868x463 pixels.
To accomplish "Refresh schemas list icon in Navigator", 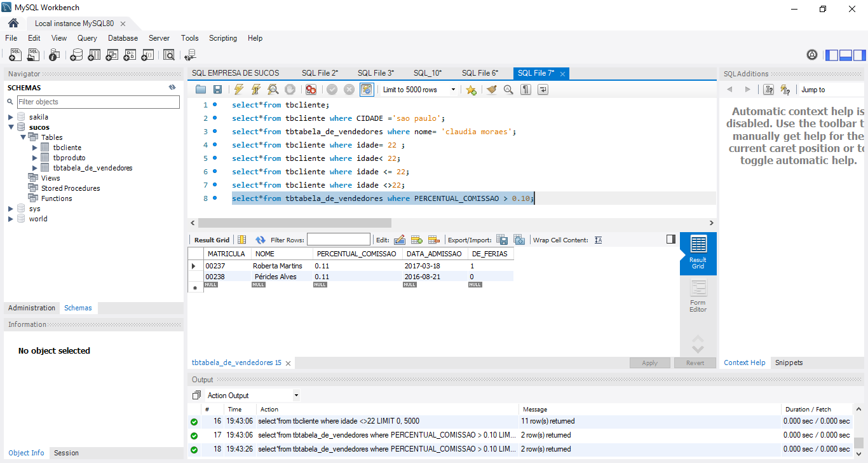I will (x=172, y=88).
